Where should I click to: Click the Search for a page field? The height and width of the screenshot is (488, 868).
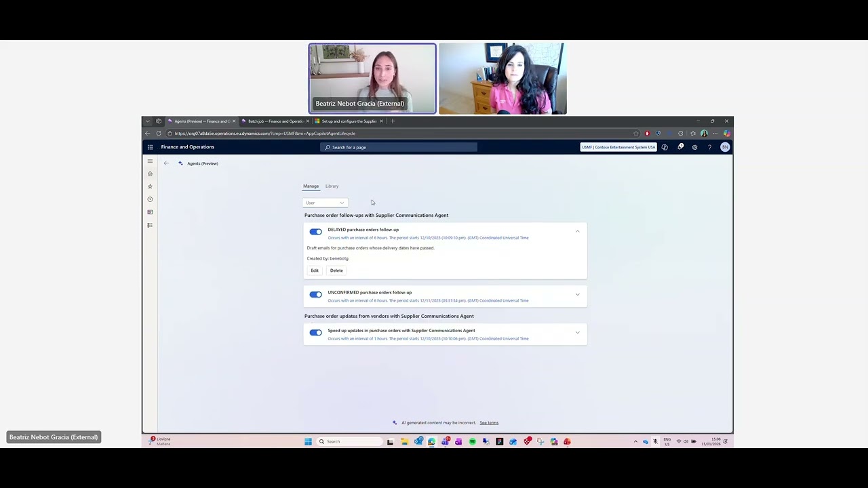[399, 147]
